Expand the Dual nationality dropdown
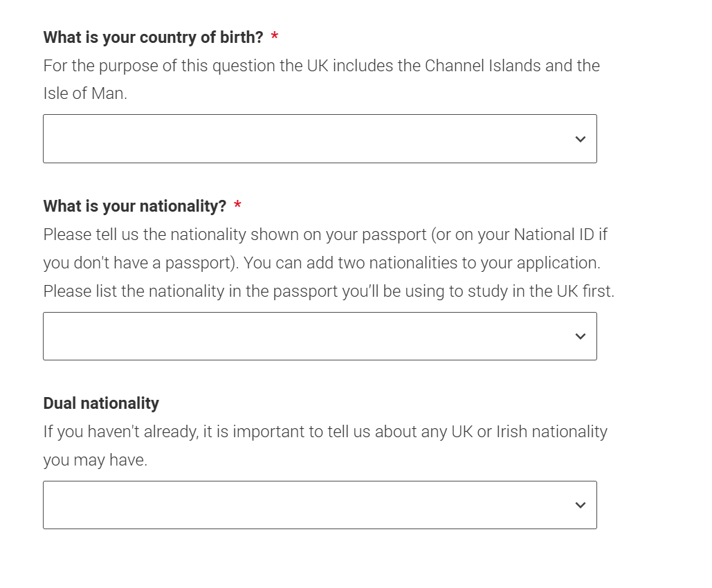The width and height of the screenshot is (712, 588). [x=320, y=505]
